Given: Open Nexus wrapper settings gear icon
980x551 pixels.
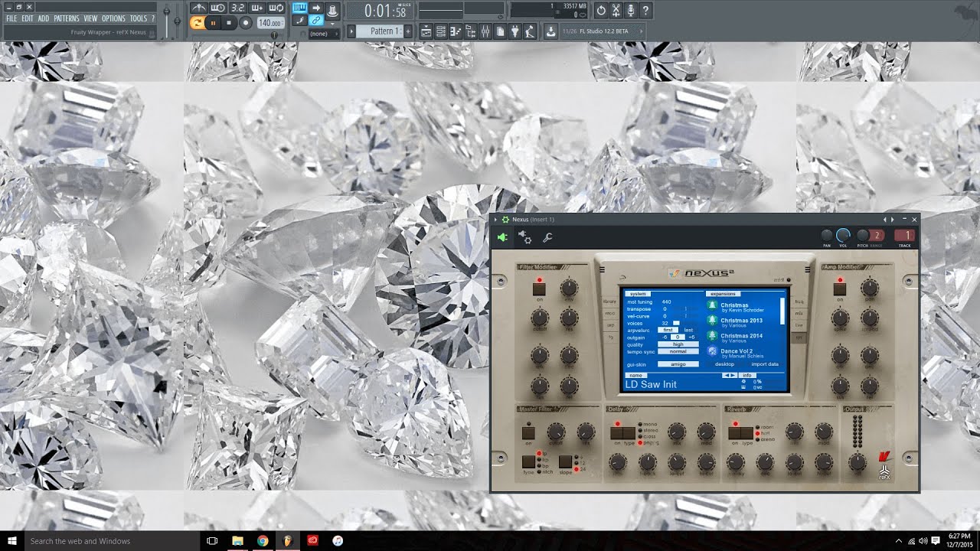Looking at the screenshot, I should [x=525, y=237].
